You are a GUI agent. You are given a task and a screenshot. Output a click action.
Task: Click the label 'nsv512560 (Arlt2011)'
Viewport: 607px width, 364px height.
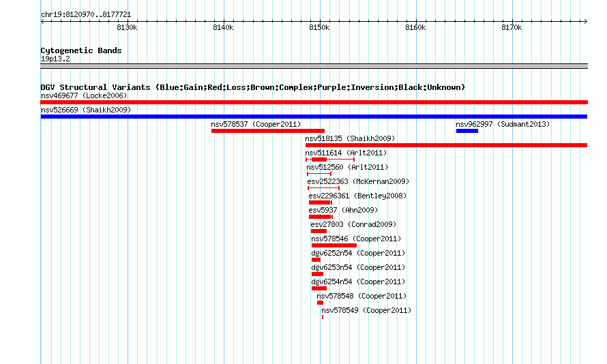click(x=347, y=167)
